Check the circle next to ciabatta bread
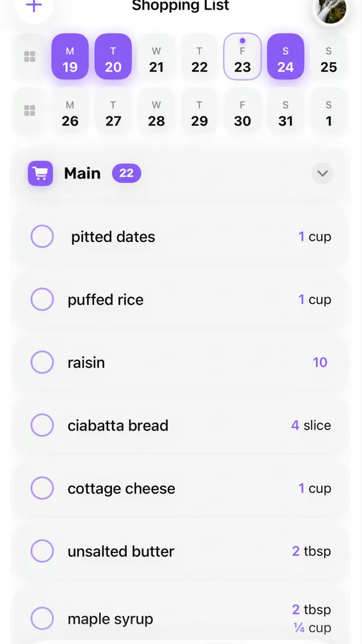 tap(42, 425)
